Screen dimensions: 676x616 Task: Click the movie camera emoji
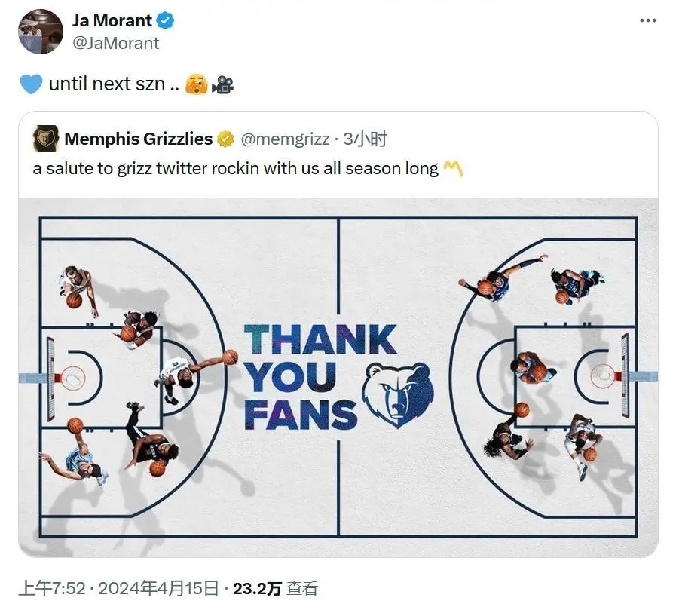pos(222,84)
